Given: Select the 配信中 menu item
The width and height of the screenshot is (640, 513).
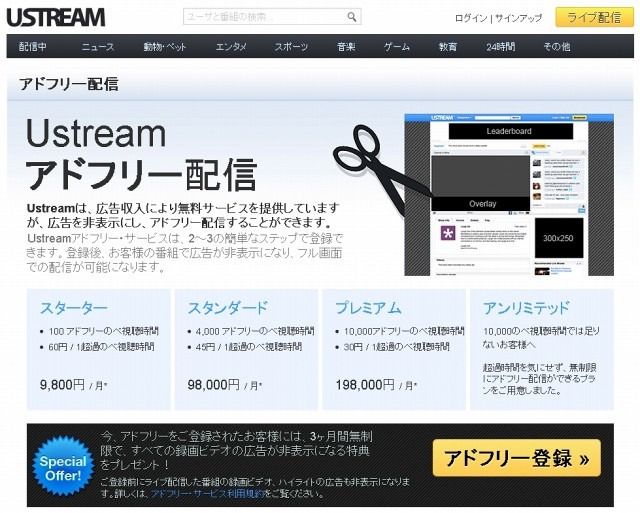Looking at the screenshot, I should point(33,47).
